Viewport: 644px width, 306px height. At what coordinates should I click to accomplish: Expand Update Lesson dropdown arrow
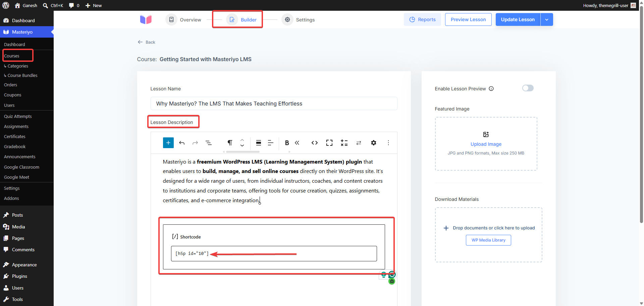tap(547, 19)
